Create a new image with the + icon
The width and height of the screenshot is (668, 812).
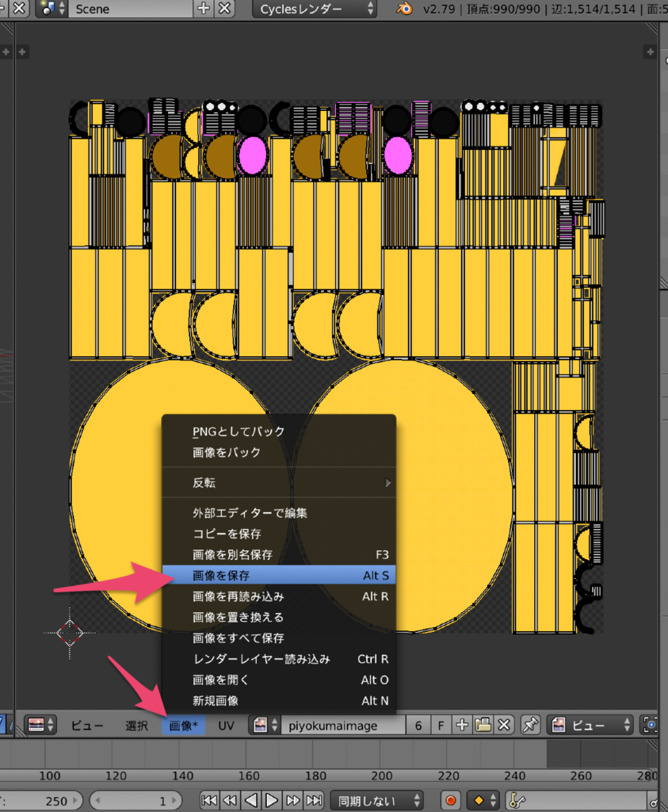(x=461, y=725)
